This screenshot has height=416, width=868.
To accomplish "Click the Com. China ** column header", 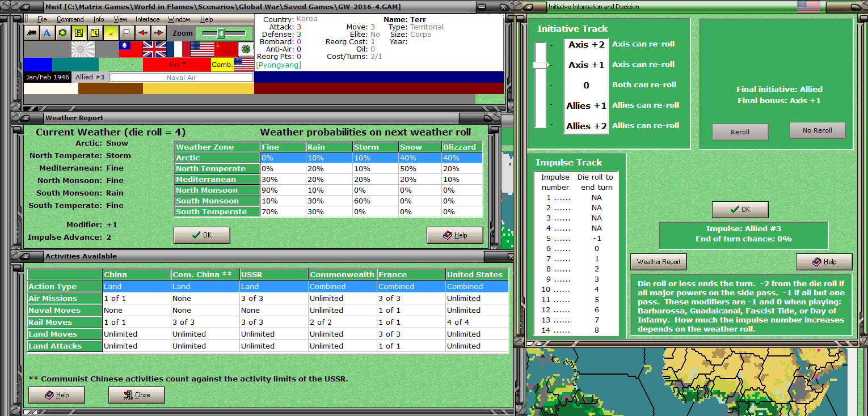I will click(x=205, y=274).
